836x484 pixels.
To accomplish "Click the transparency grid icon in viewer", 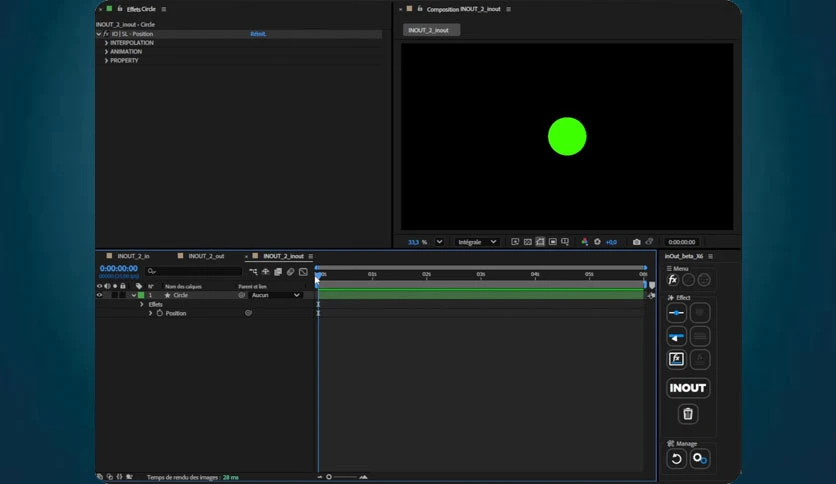I will (527, 242).
